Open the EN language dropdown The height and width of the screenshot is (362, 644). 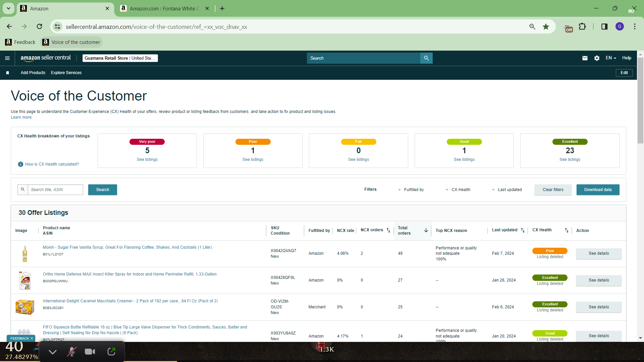coord(611,58)
